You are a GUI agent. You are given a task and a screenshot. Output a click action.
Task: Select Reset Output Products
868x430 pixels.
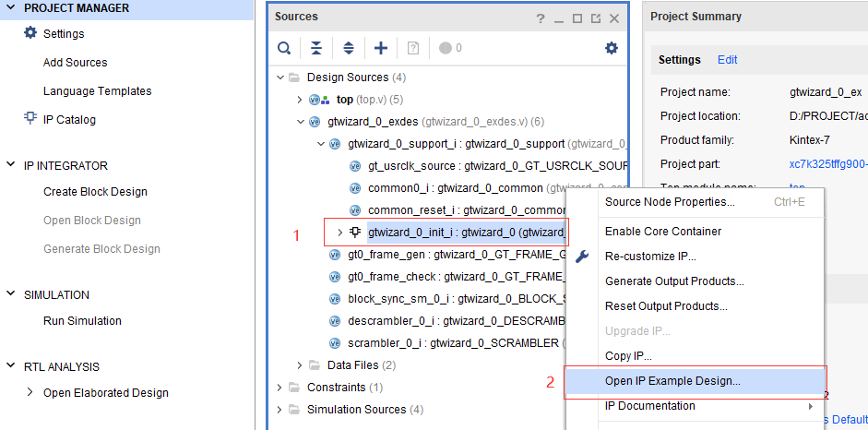pos(695,306)
